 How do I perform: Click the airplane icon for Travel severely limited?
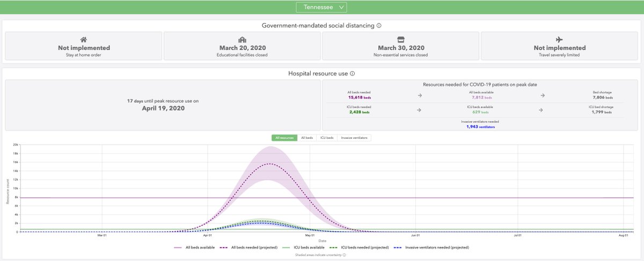[x=559, y=40]
